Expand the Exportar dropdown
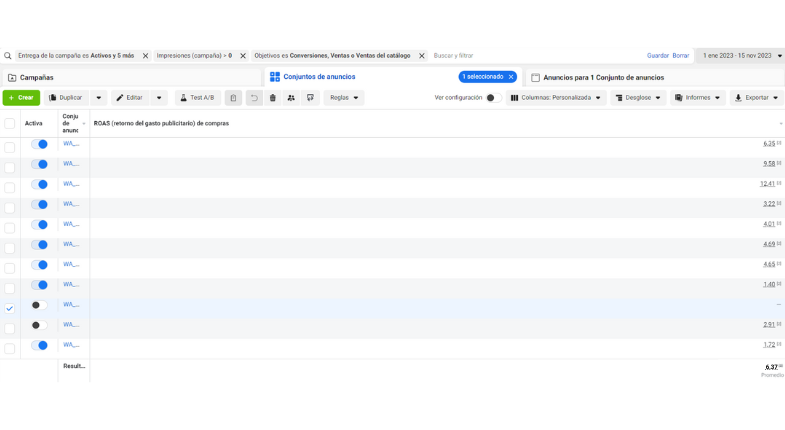 coord(756,98)
